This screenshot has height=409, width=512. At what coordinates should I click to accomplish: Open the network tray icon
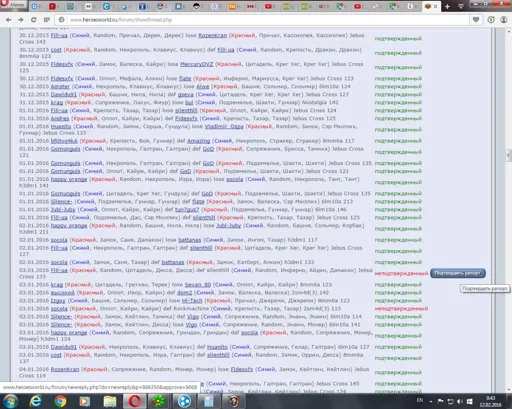pos(450,401)
